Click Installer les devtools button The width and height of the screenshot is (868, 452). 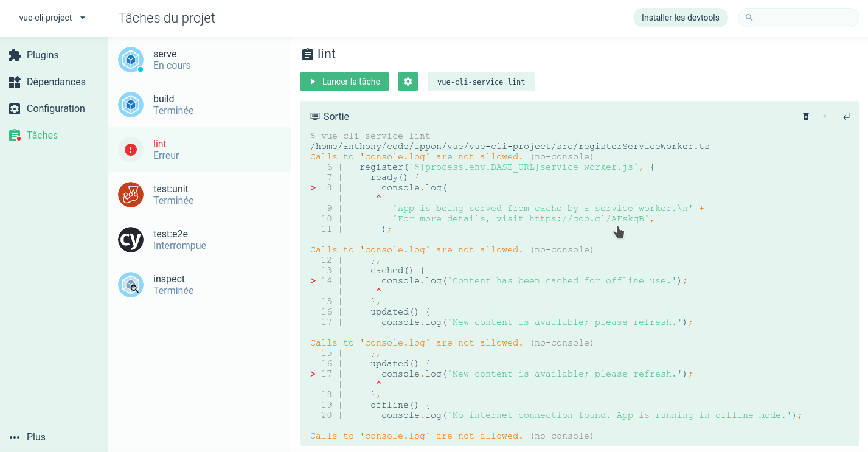pos(680,18)
